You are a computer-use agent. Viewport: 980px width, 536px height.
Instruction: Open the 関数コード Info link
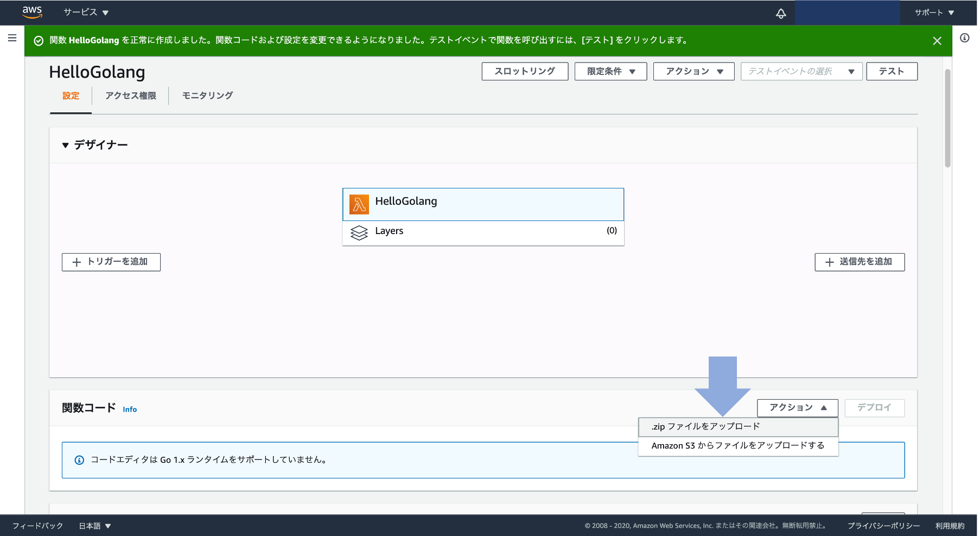[x=130, y=409]
